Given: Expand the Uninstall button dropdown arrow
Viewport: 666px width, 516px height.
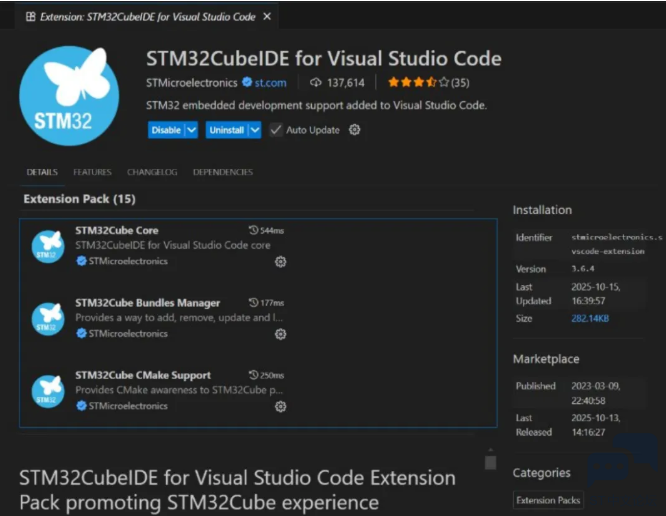Looking at the screenshot, I should pyautogui.click(x=254, y=130).
